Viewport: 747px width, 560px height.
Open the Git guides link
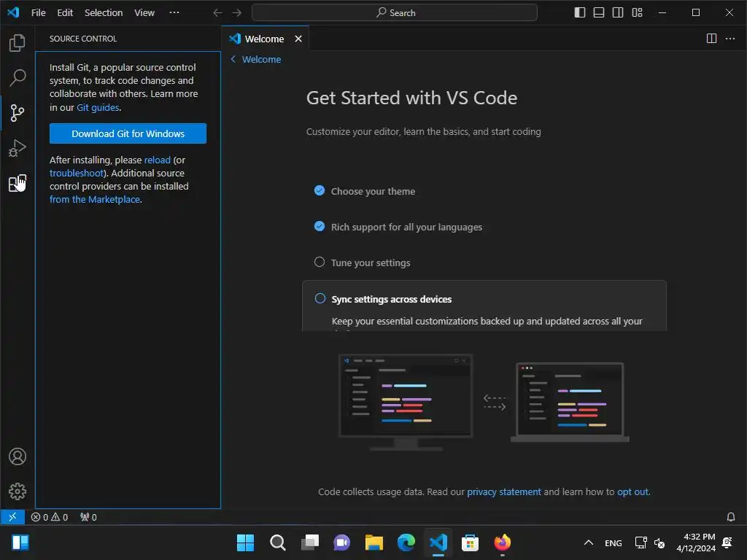pyautogui.click(x=98, y=108)
